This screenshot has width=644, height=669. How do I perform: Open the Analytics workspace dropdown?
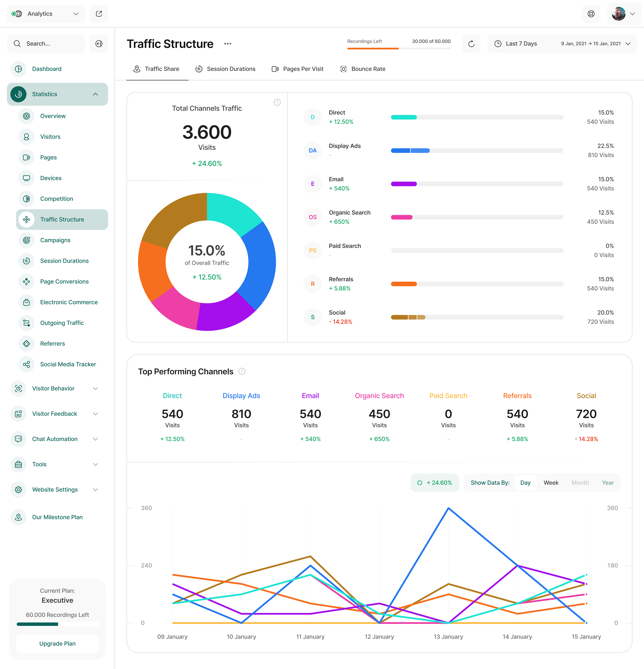pyautogui.click(x=46, y=14)
